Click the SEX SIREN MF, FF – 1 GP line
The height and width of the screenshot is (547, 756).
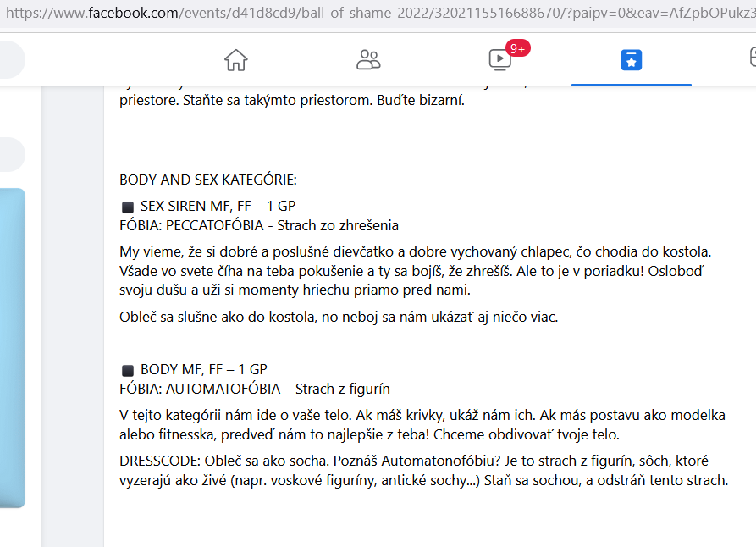coord(218,206)
